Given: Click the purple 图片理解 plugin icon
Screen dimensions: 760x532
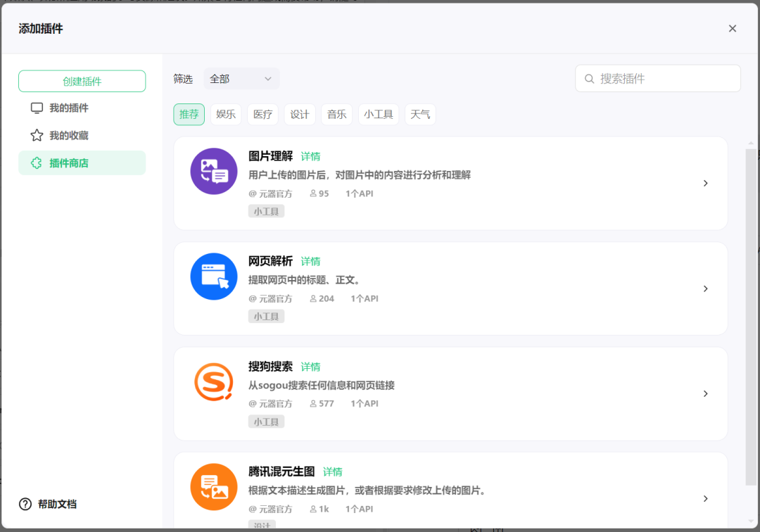Looking at the screenshot, I should coord(214,171).
